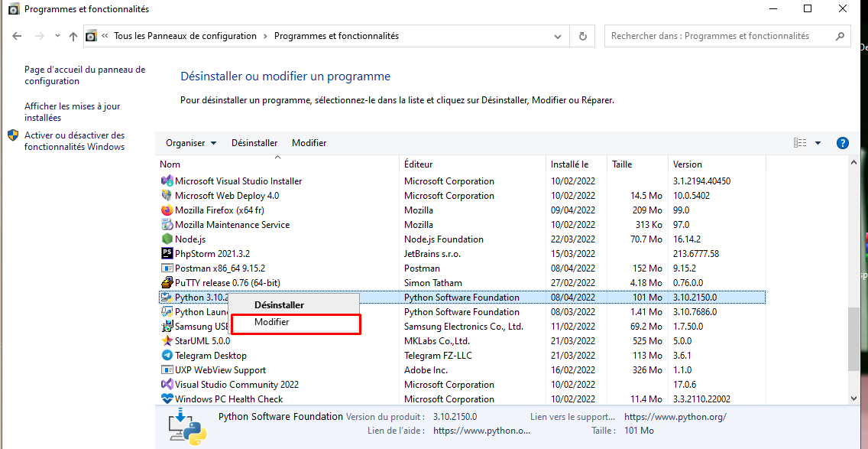Screen dimensions: 868x449
Task: Click the Samsung USB driver icon
Action: pos(167,326)
